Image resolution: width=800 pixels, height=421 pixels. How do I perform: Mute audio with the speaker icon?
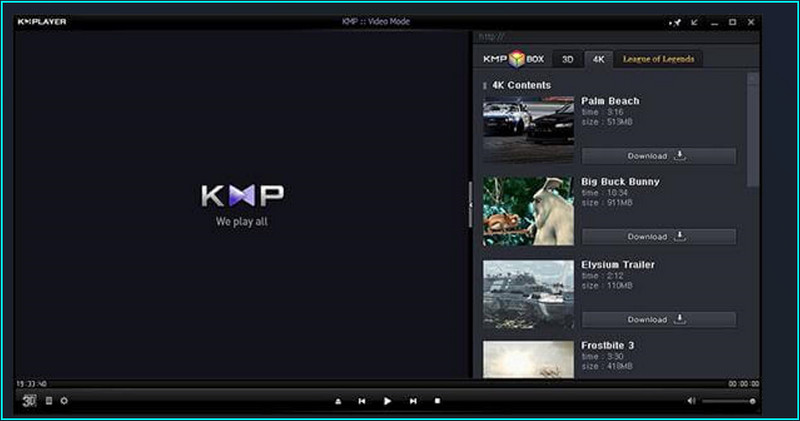pos(691,401)
